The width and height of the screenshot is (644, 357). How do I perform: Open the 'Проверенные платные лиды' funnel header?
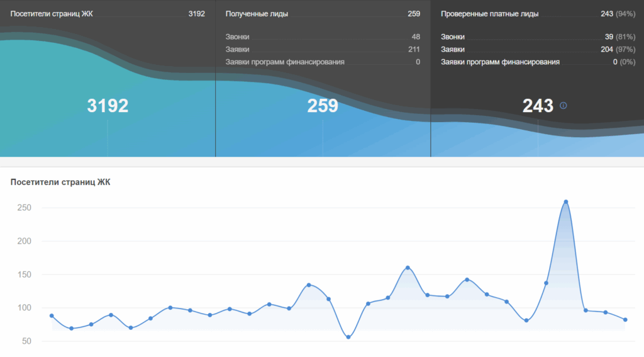click(x=489, y=14)
